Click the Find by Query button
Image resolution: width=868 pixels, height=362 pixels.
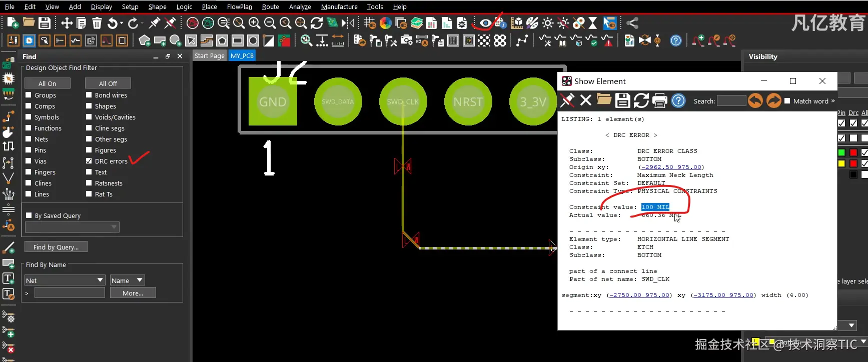[56, 247]
